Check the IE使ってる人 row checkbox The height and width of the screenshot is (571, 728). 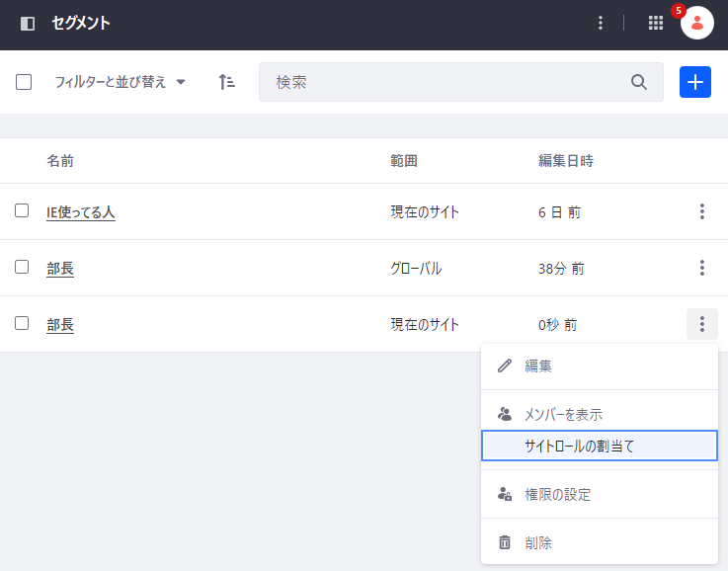[x=22, y=210]
